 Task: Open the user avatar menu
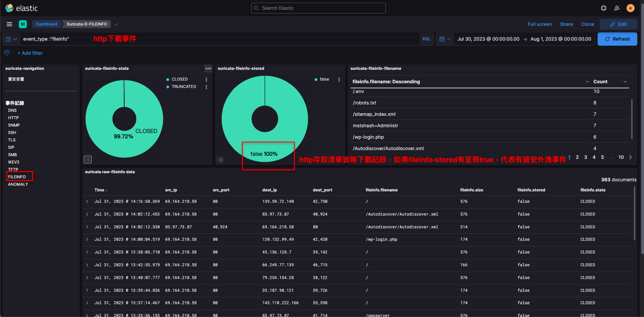pos(631,8)
